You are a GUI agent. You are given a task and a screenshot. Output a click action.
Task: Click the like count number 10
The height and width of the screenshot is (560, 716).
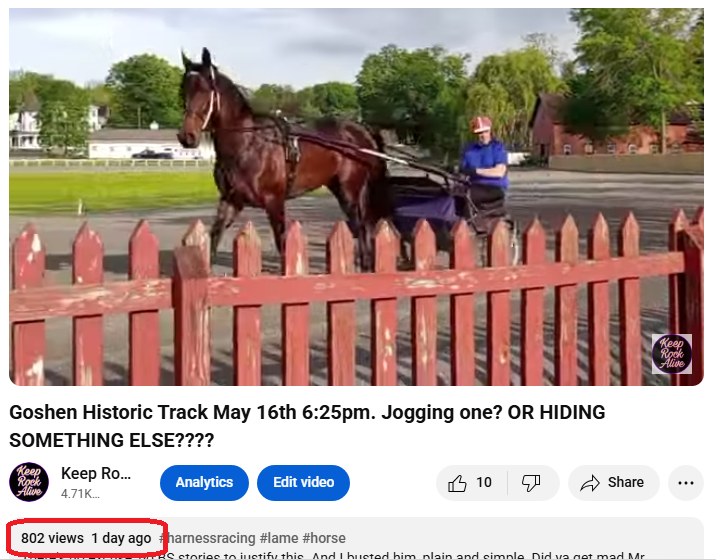(484, 482)
